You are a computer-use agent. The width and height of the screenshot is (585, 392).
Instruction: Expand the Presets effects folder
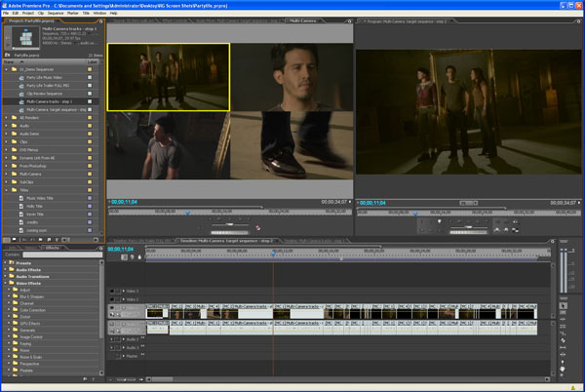click(x=5, y=263)
